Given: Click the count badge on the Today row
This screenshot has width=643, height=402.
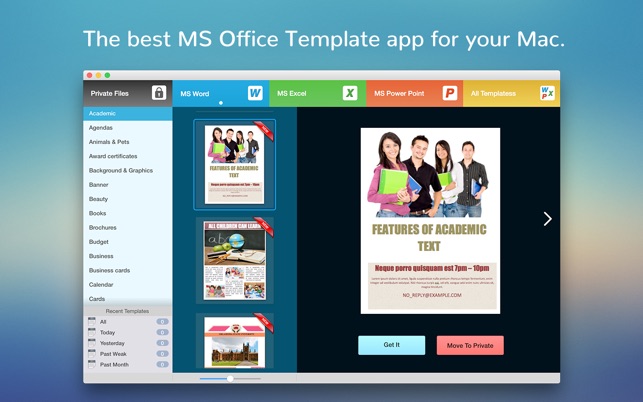Looking at the screenshot, I should 162,332.
